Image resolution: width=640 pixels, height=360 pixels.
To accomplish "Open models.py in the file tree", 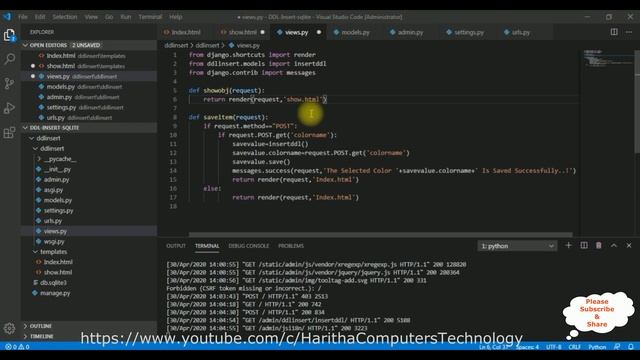I will pos(89,200).
